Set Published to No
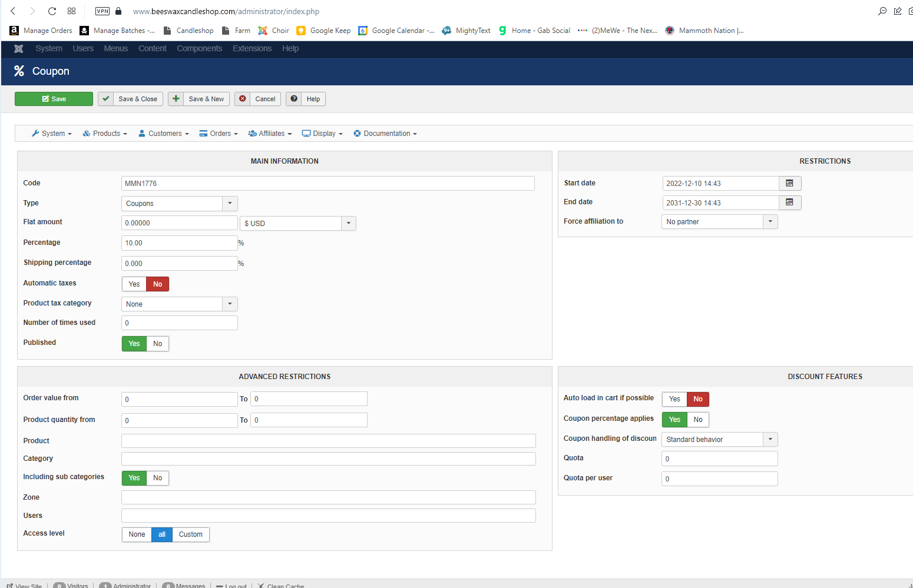 157,344
